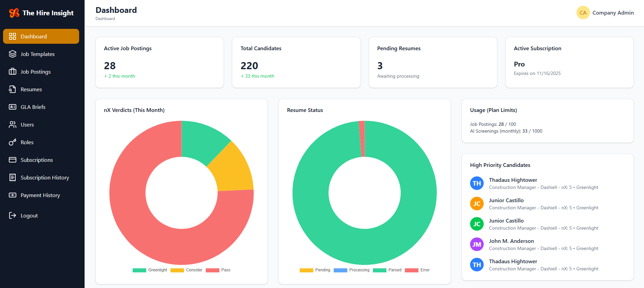The image size is (644, 288).
Task: Open the Company Admin account menu
Action: point(613,13)
